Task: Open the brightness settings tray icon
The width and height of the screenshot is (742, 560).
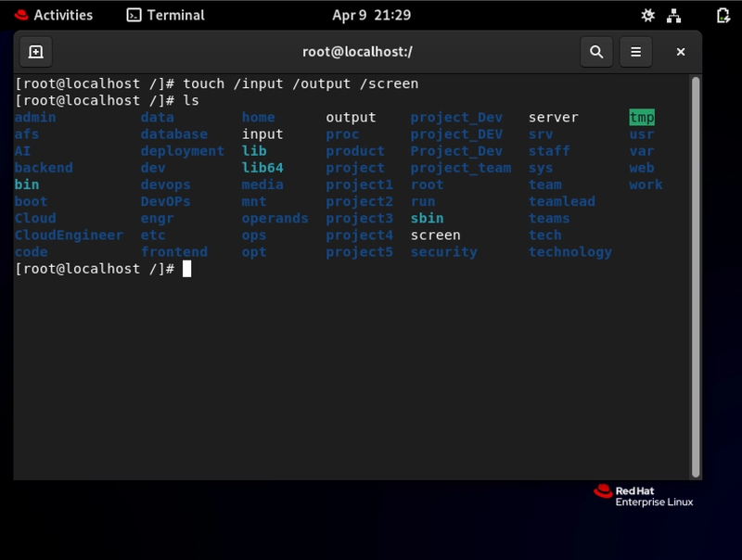Action: tap(647, 15)
